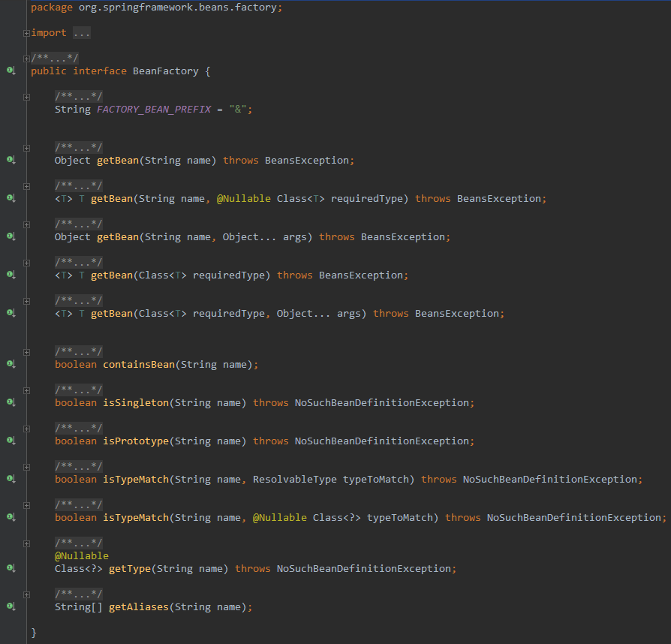
Task: Click the @Nullable annotation above getType
Action: pos(81,556)
